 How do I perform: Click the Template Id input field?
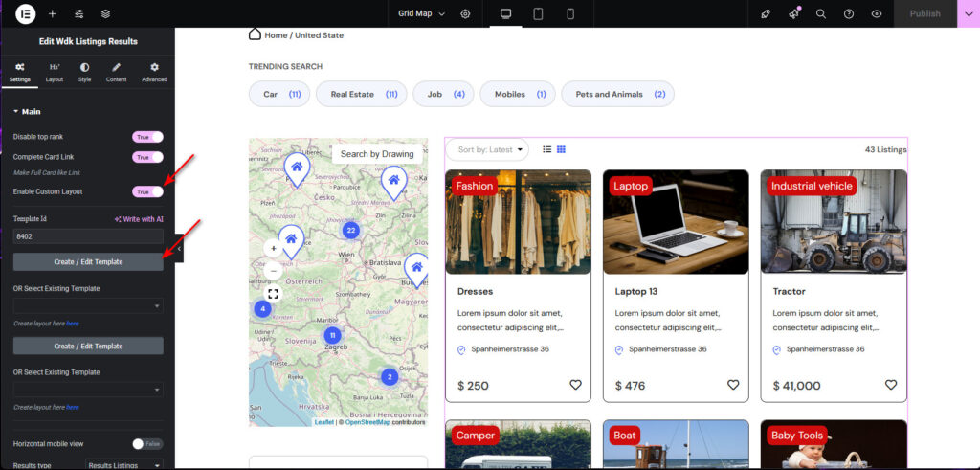point(87,235)
